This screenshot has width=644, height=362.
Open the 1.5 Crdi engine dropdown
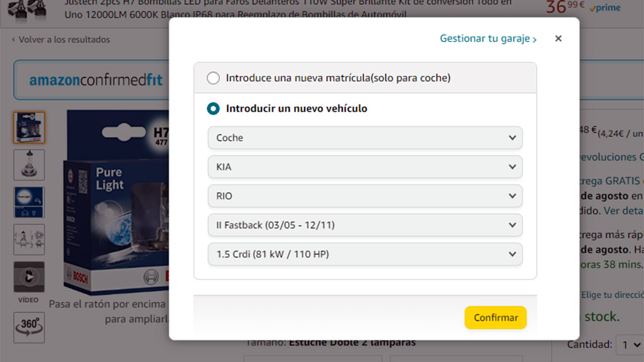(365, 254)
